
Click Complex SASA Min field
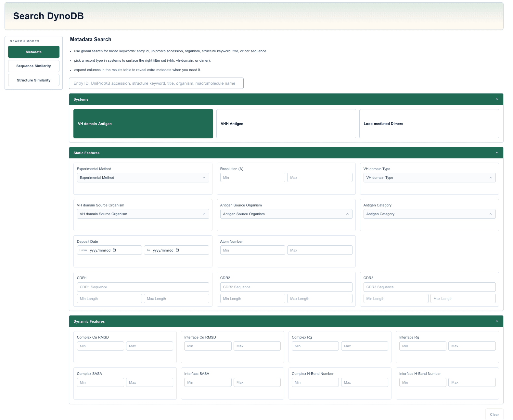(x=100, y=382)
